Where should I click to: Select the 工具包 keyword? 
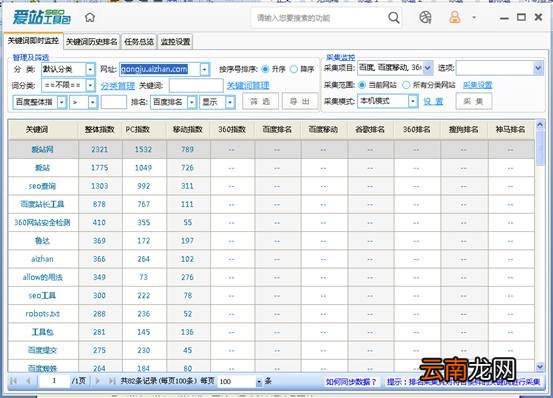42,332
